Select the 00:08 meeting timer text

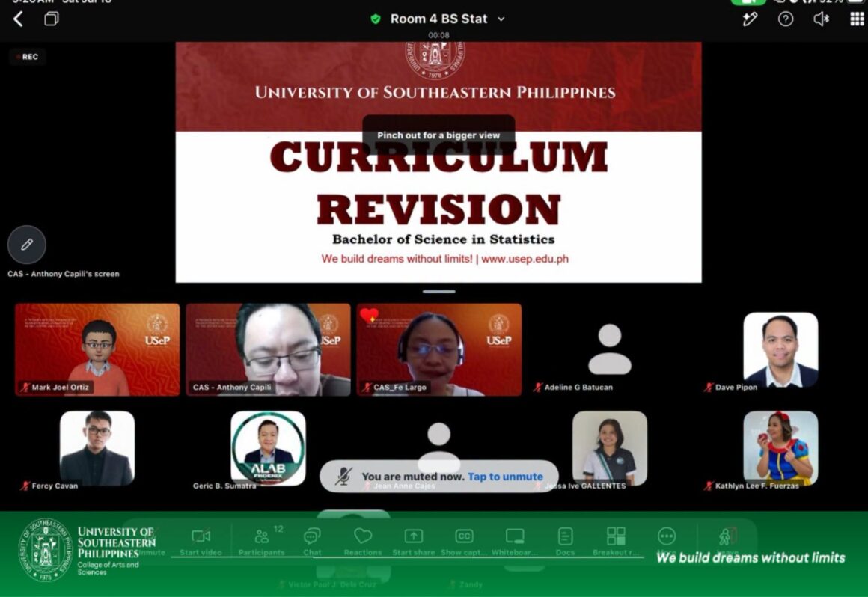438,35
